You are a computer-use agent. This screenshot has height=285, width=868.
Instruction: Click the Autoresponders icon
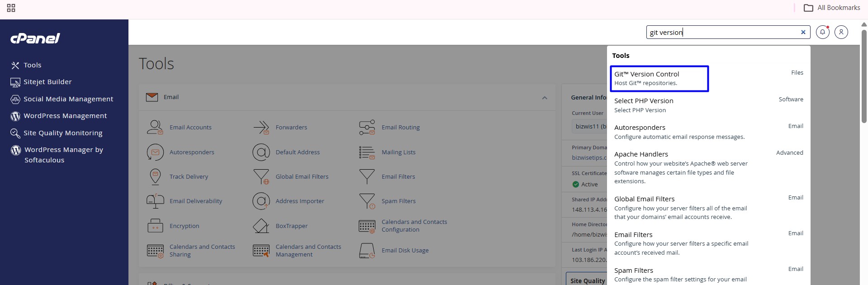(x=155, y=152)
